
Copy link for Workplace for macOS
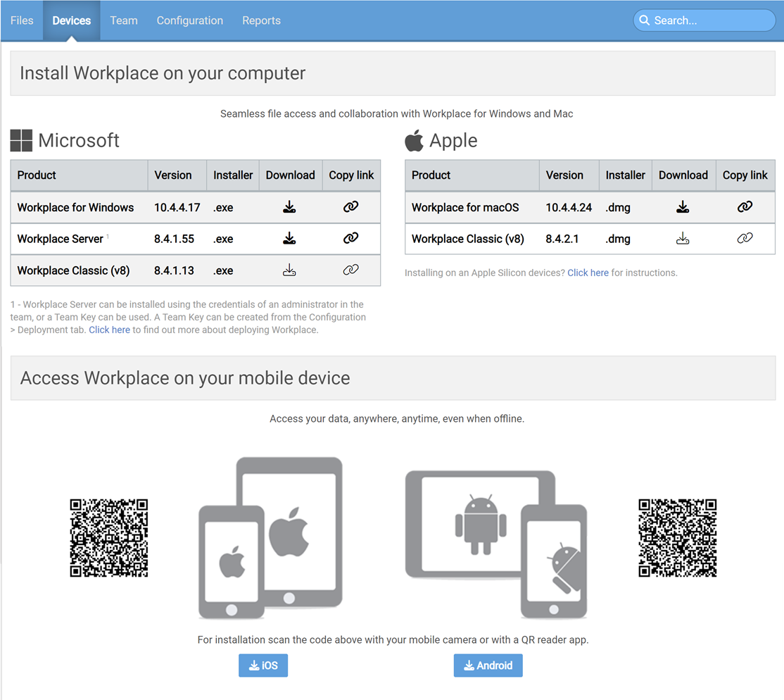tap(745, 207)
